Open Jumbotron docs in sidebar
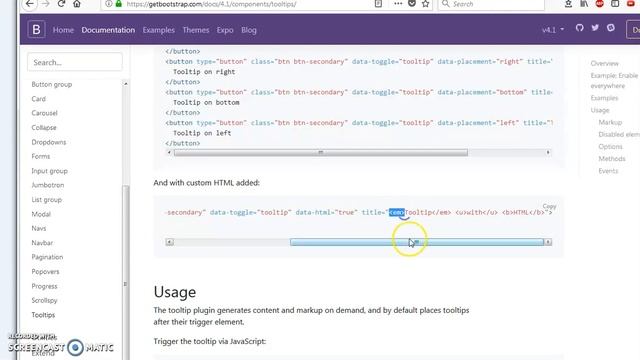640x360 pixels. 48,185
